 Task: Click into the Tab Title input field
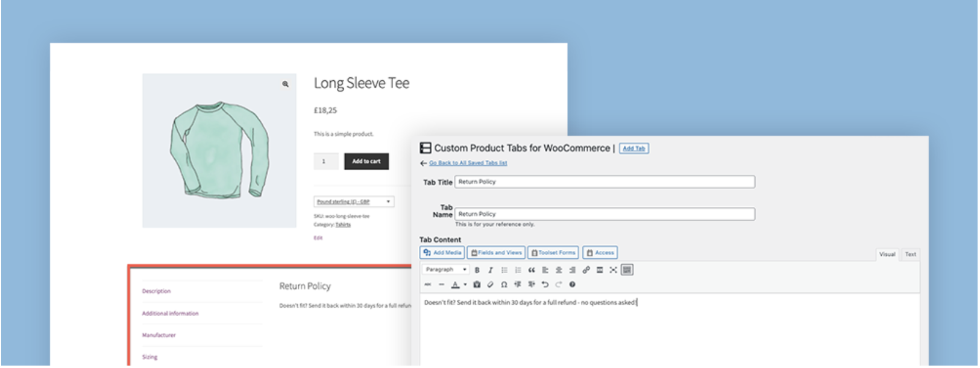coord(605,182)
